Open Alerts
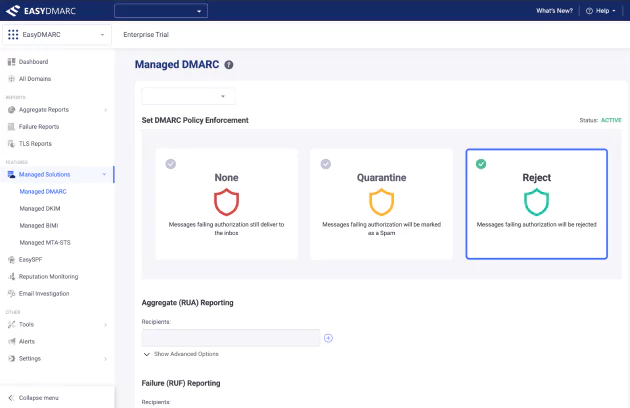Screen dimensions: 630x408 27,342
